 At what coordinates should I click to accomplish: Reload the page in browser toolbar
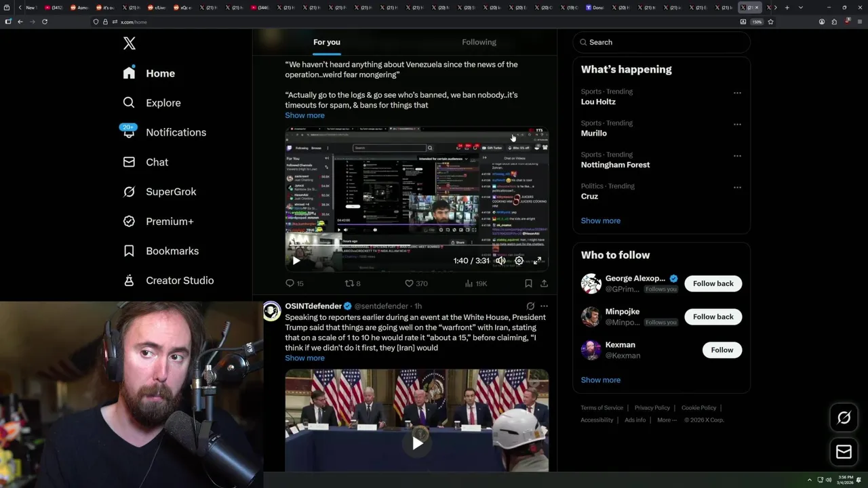(x=45, y=22)
